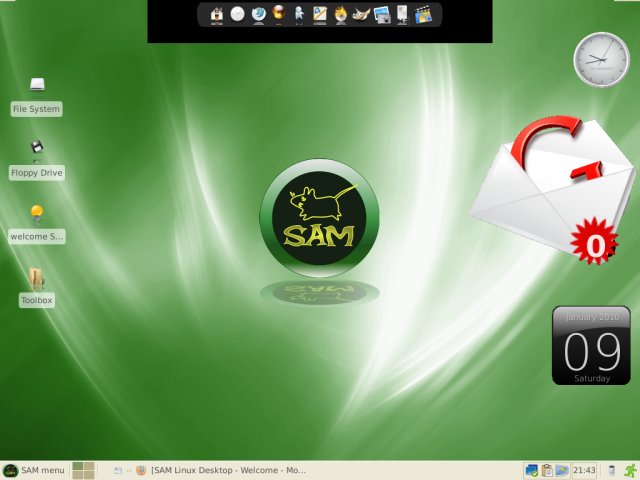This screenshot has height=480, width=640.
Task: Open the home folder icon in the dock
Action: coord(217,15)
